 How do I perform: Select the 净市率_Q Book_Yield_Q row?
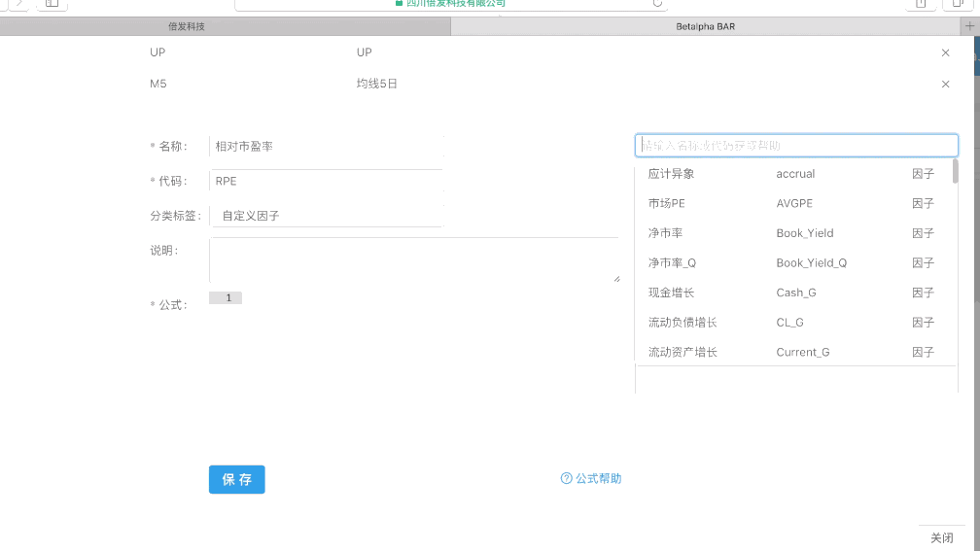point(792,263)
